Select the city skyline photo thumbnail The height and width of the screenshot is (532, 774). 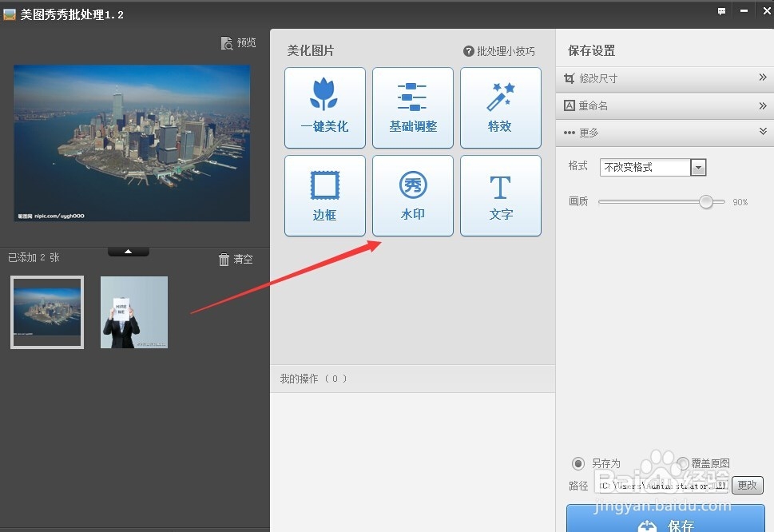(x=46, y=312)
